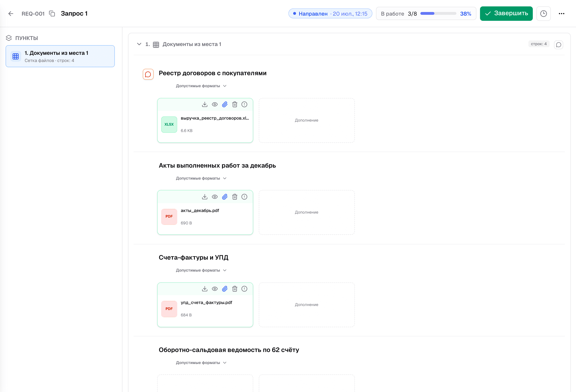Click the Запрос 1 title
The image size is (576, 392).
tap(74, 14)
